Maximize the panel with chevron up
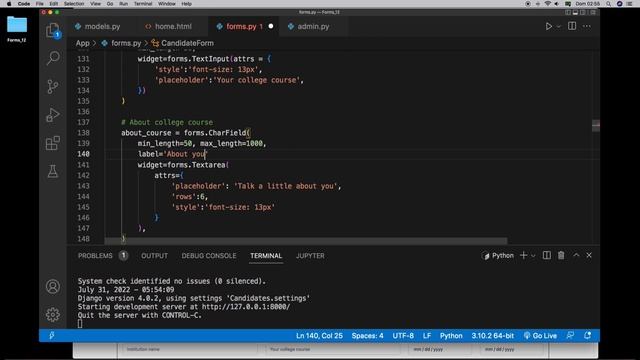 pyautogui.click(x=576, y=256)
